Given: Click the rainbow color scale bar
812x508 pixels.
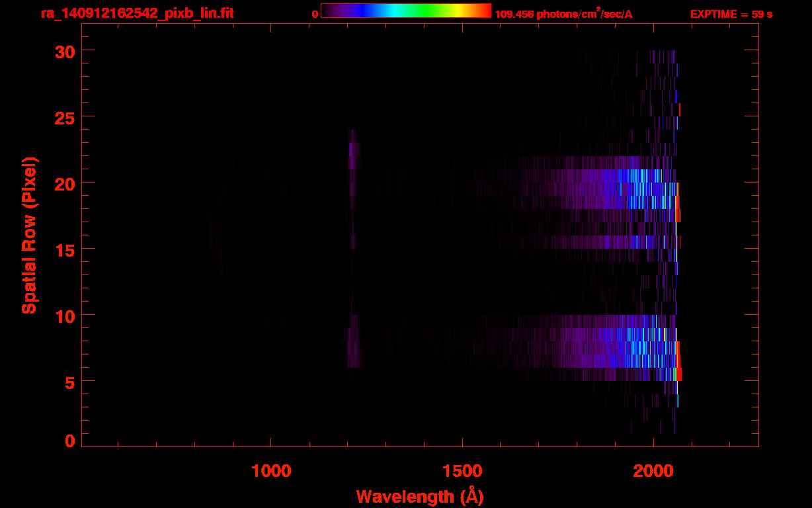Looking at the screenshot, I should pyautogui.click(x=406, y=11).
